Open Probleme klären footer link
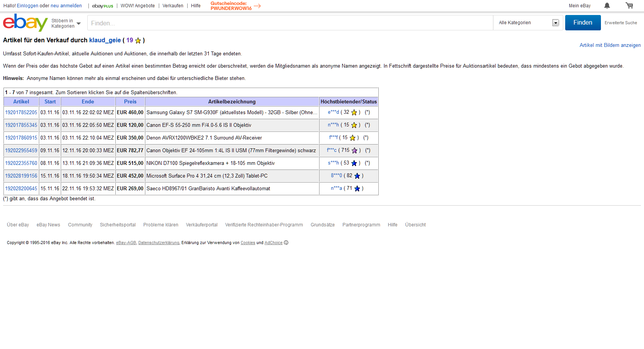 (x=161, y=225)
